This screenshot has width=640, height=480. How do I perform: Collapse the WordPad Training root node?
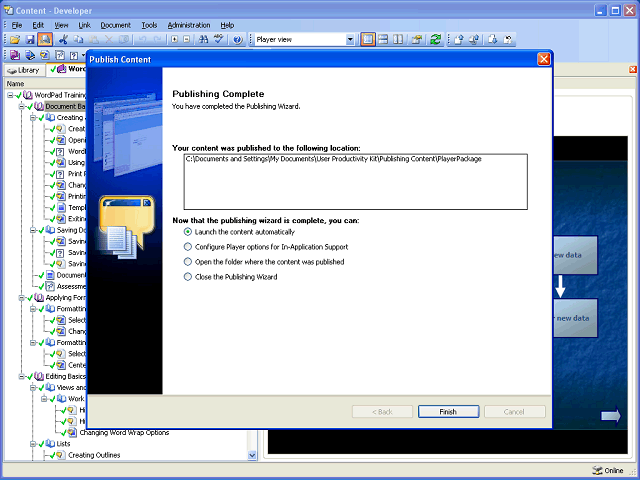point(10,95)
